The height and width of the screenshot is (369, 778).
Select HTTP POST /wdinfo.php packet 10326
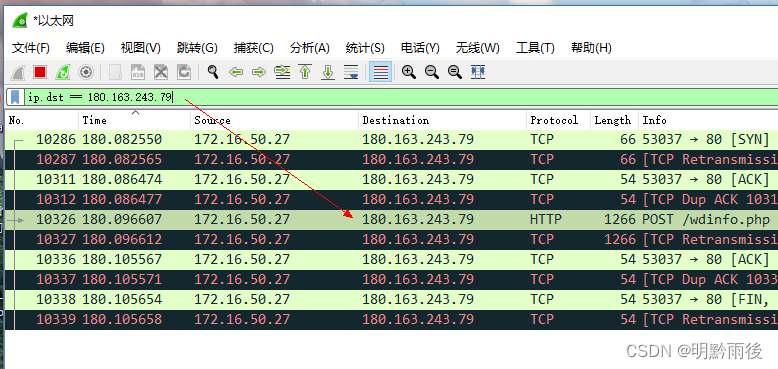point(391,219)
